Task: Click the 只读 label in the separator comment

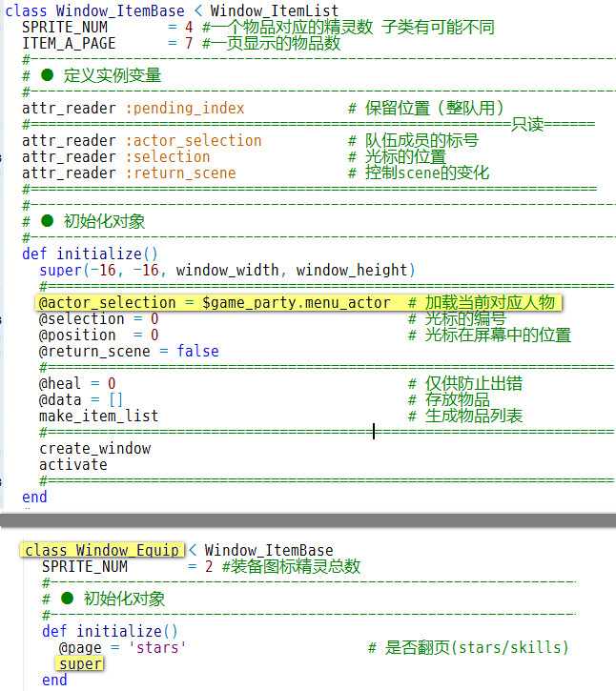Action: point(527,125)
